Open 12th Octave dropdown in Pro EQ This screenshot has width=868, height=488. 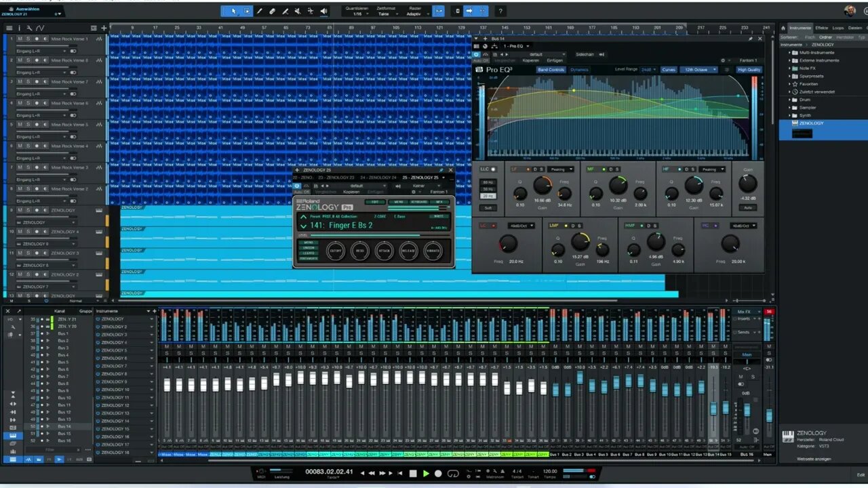click(x=698, y=70)
